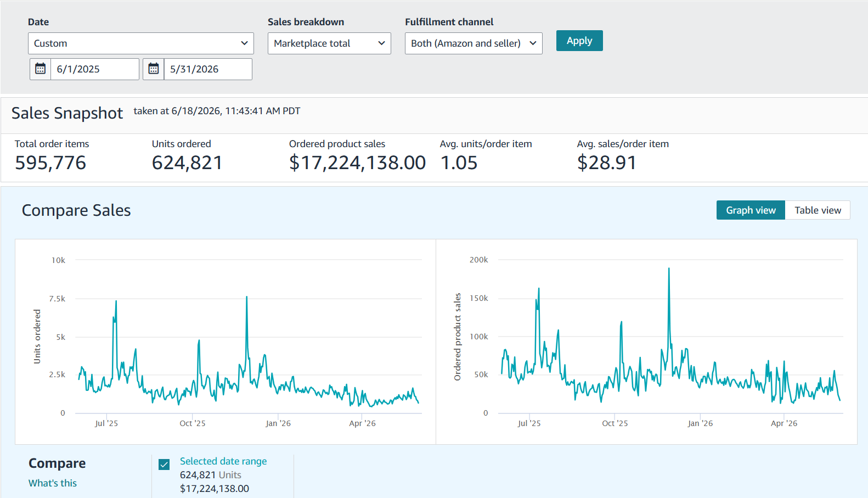The width and height of the screenshot is (868, 498).
Task: Click Ordered product sales value $17,224,138.00
Action: click(x=357, y=163)
